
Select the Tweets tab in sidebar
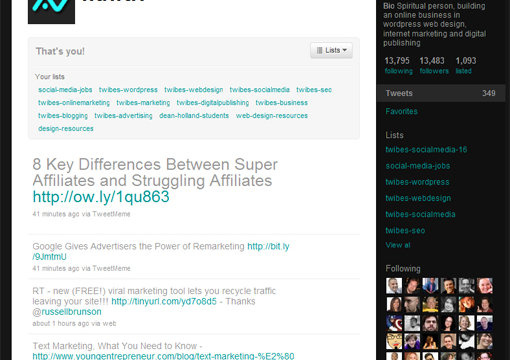[441, 93]
